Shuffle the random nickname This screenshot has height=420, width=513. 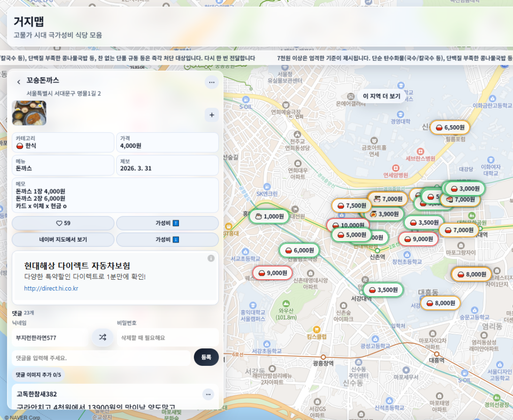click(x=102, y=337)
